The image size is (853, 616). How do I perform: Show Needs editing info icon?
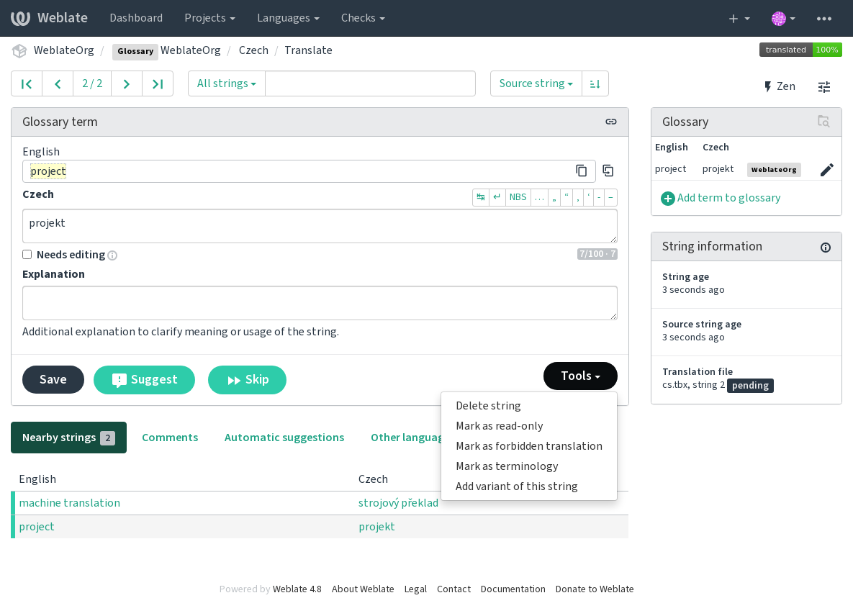click(x=112, y=255)
